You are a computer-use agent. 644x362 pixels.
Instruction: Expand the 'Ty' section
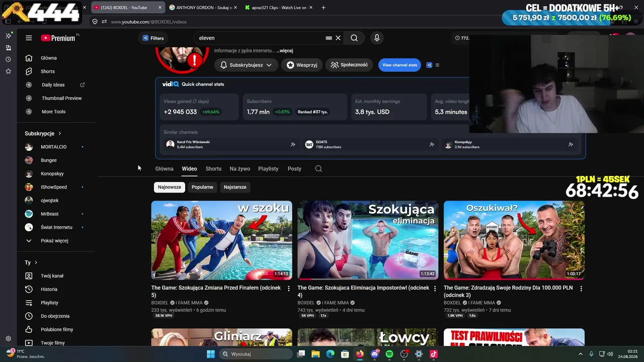pos(31,262)
